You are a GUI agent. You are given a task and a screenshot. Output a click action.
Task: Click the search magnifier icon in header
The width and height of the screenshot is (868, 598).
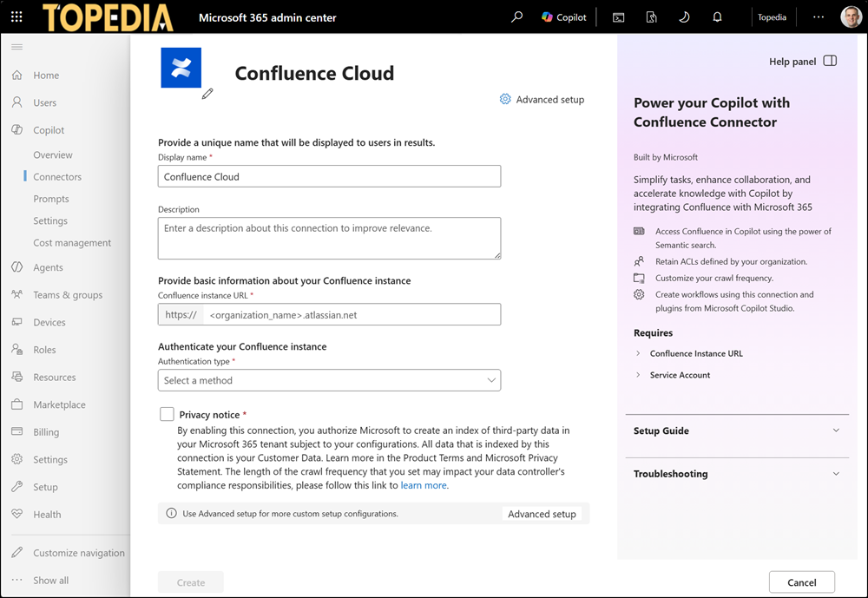point(516,16)
